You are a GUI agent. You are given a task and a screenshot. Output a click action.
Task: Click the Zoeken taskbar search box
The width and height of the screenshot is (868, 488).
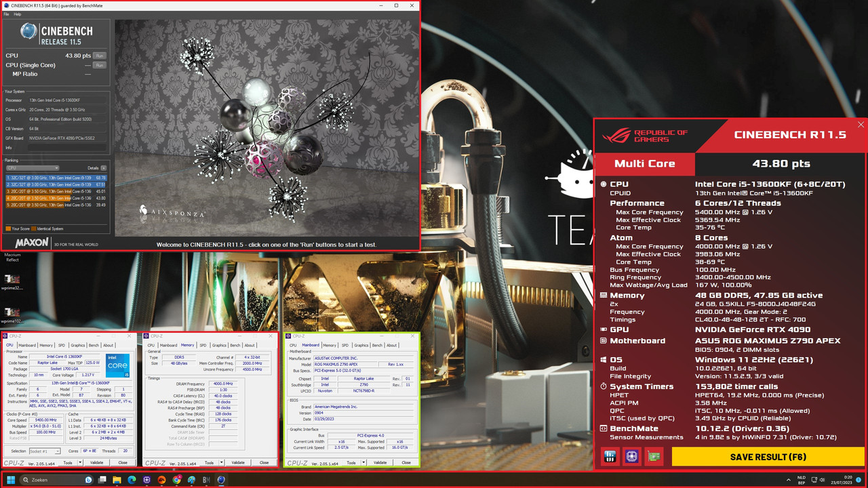point(56,480)
